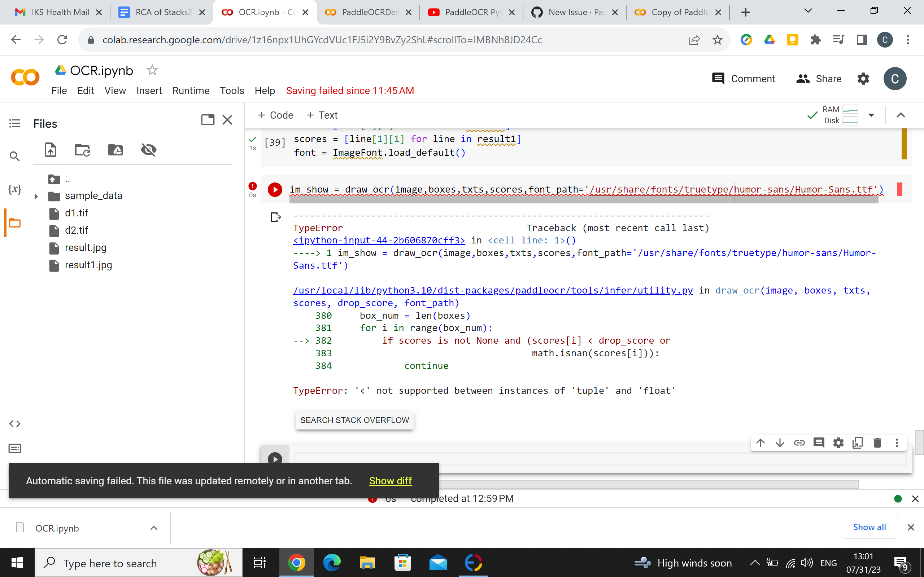Expand the sample_data folder
The height and width of the screenshot is (577, 924).
click(36, 196)
